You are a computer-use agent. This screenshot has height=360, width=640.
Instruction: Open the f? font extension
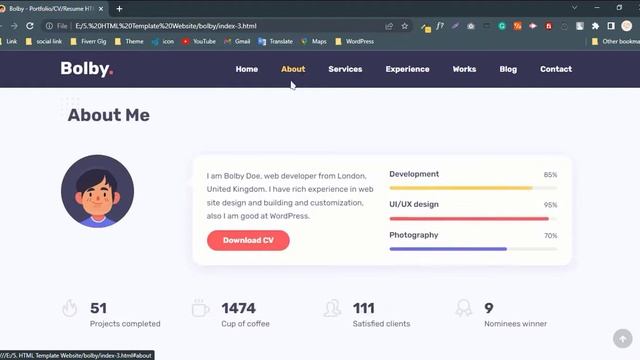click(440, 26)
